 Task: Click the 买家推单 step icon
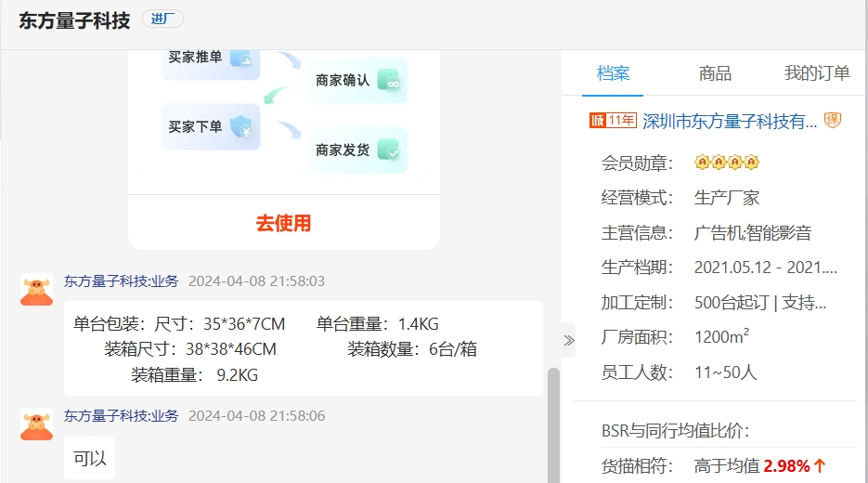click(241, 58)
